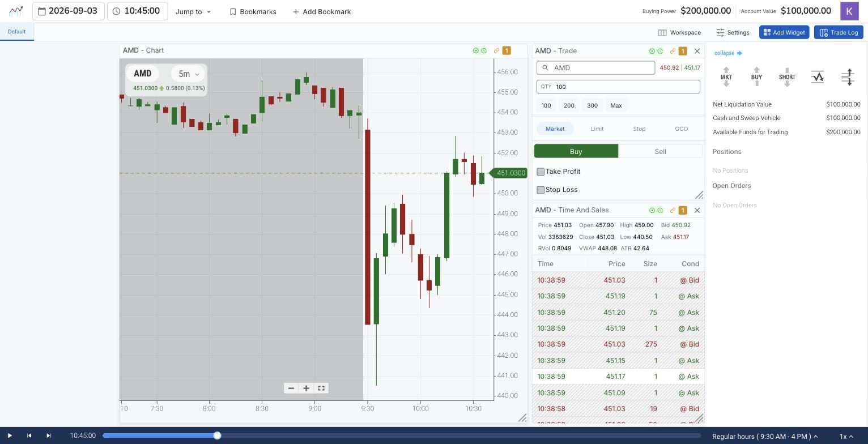Click the replay timeline slider handle
Viewport: 868px width, 444px height.
pyautogui.click(x=217, y=436)
